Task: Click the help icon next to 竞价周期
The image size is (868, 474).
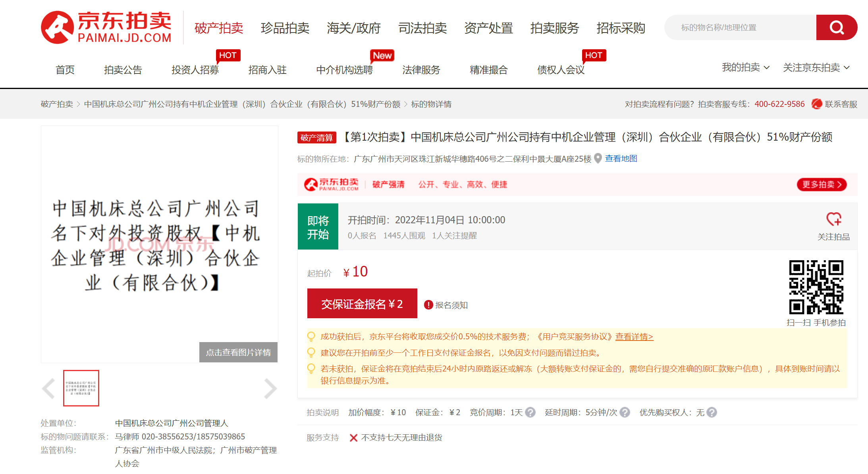Action: (x=530, y=412)
